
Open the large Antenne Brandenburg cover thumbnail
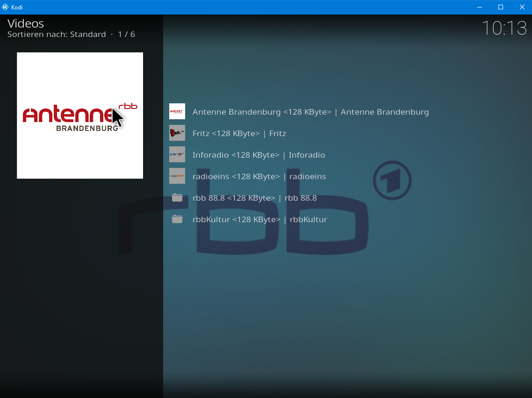pyautogui.click(x=80, y=116)
